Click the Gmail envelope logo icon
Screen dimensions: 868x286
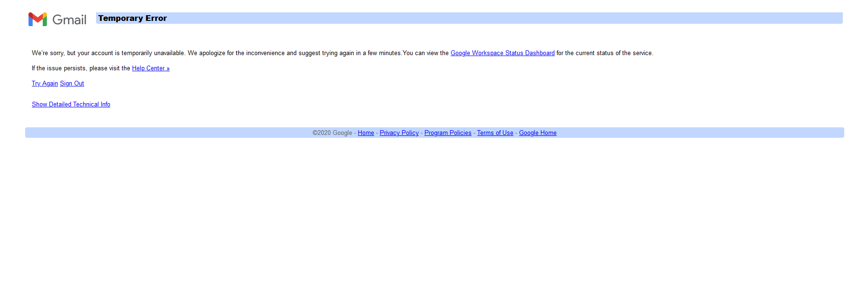pos(38,19)
